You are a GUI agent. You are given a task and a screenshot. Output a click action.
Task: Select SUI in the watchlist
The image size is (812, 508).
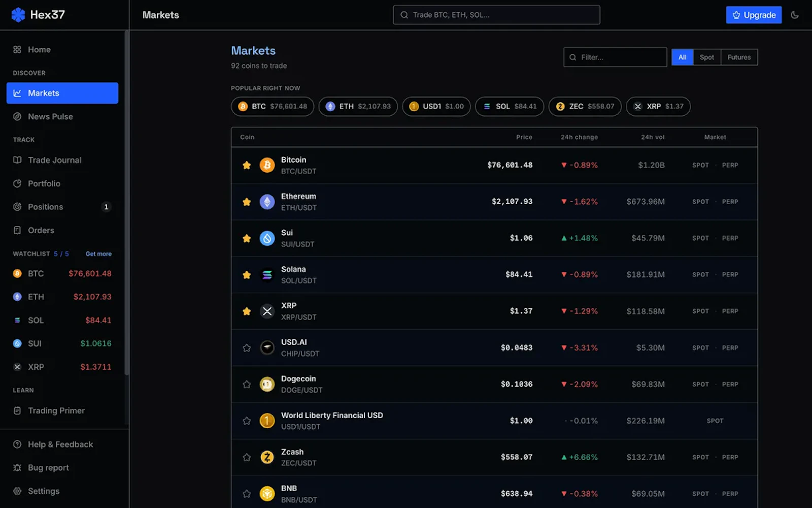(62, 343)
